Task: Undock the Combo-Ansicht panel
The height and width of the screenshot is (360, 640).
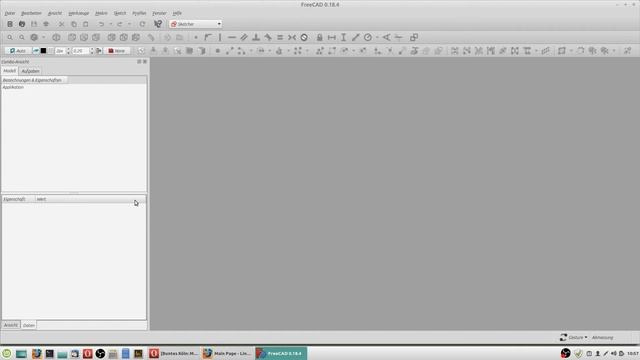Action: click(x=139, y=62)
